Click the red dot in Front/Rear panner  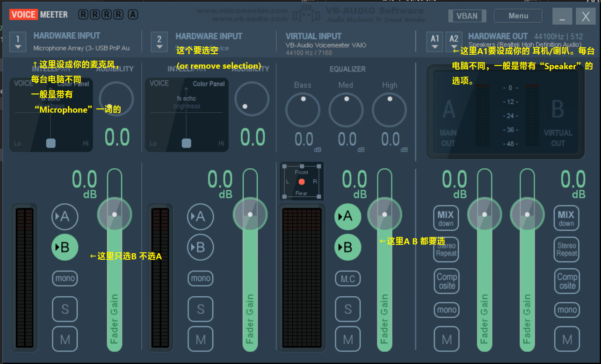(302, 181)
